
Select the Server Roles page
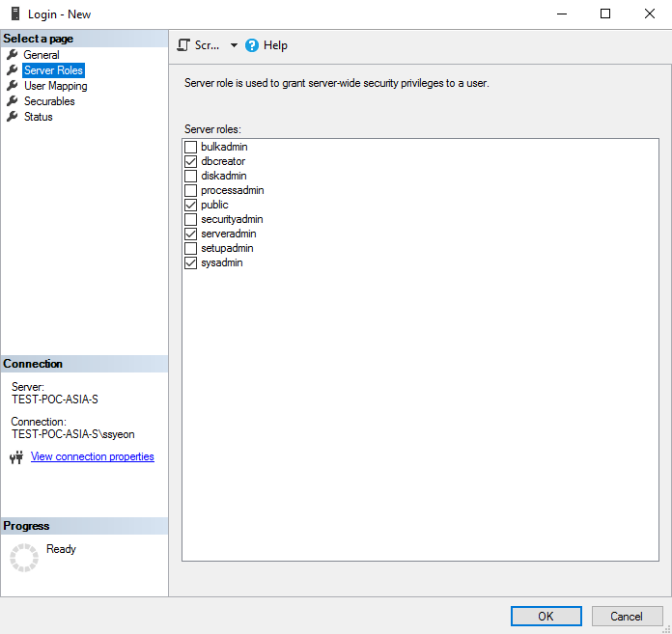(x=53, y=70)
